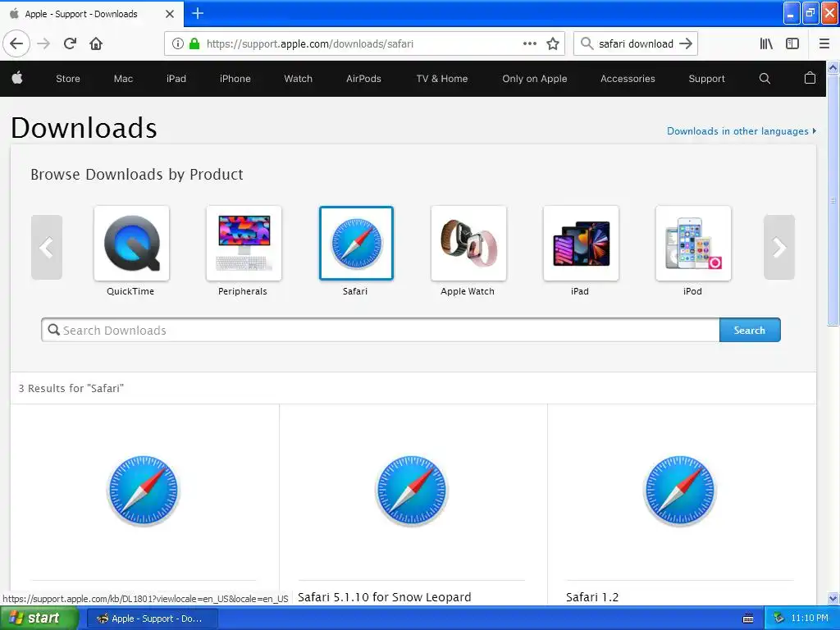Screen dimensions: 840x630
Task: Open the iPhone menu item
Action: coord(235,78)
